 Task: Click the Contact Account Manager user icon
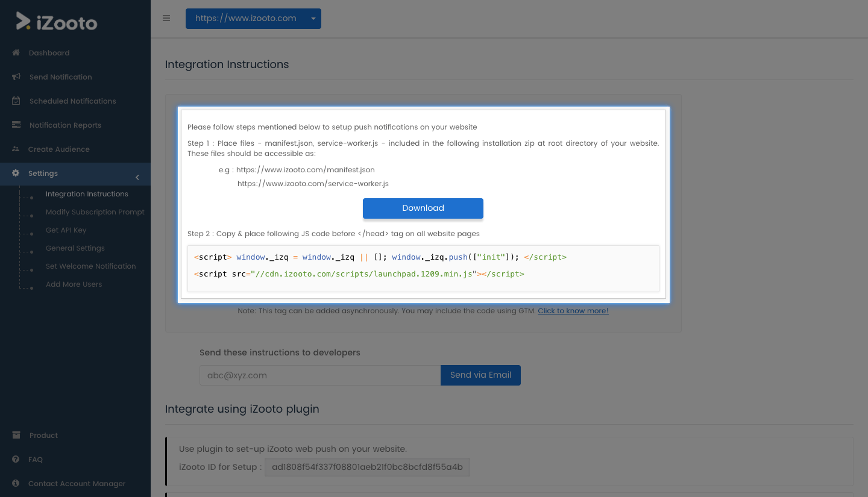point(16,483)
